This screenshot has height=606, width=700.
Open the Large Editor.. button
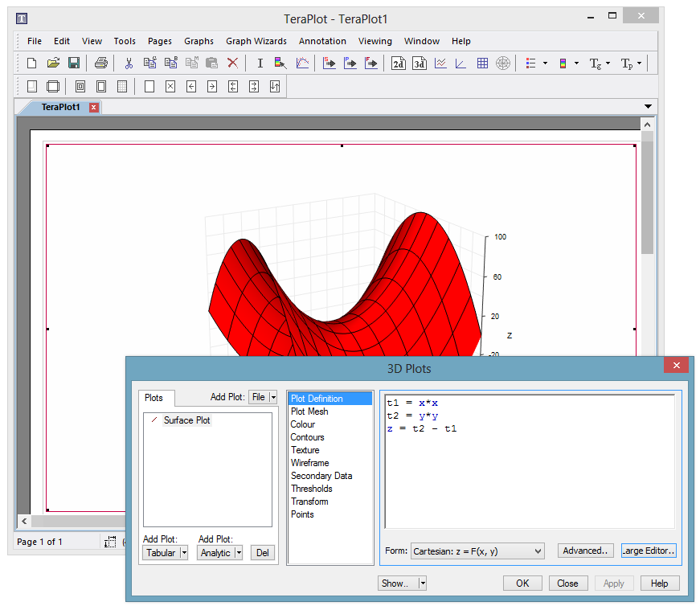click(649, 551)
